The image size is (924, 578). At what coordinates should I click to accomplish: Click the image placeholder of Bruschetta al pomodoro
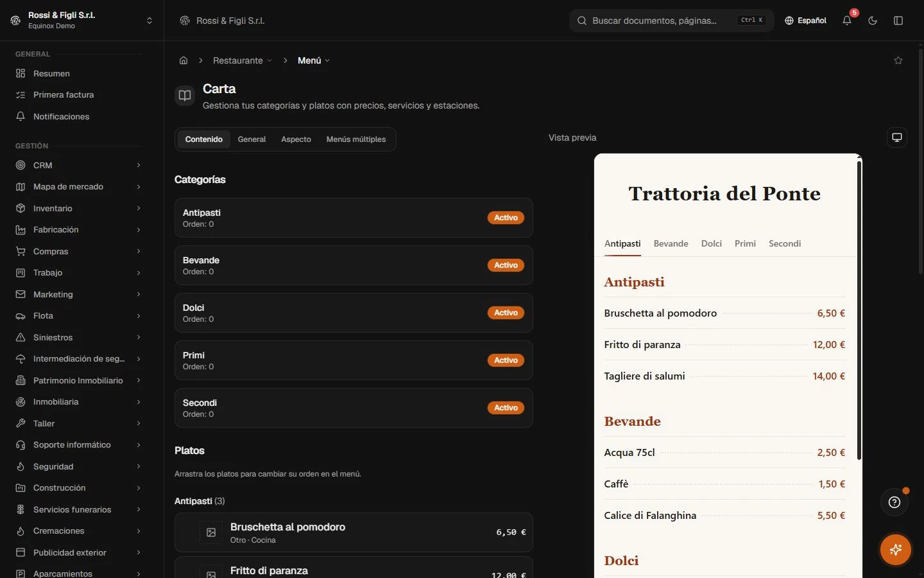click(211, 532)
